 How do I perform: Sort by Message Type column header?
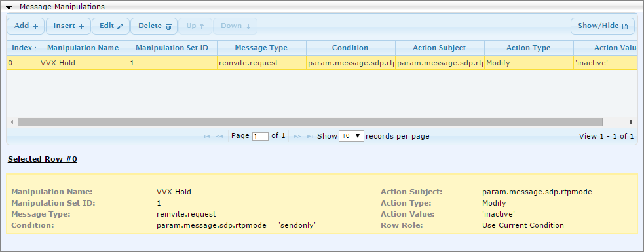click(x=261, y=48)
